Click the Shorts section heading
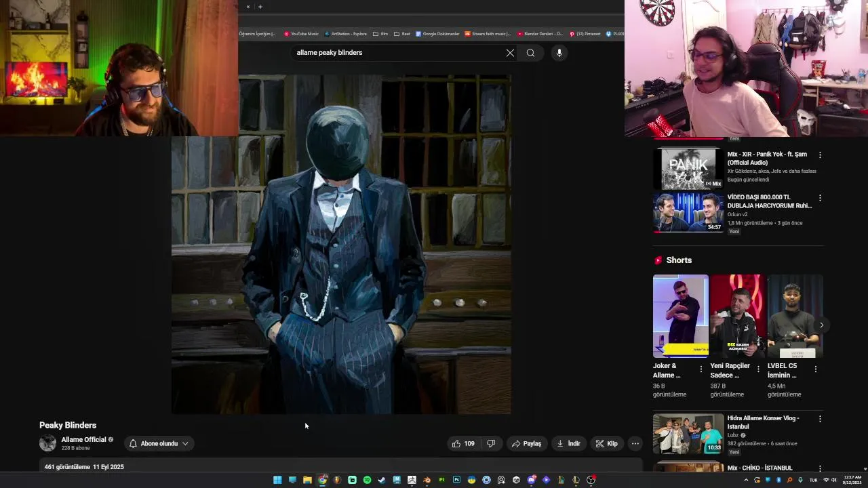Viewport: 868px width, 488px height. point(679,260)
